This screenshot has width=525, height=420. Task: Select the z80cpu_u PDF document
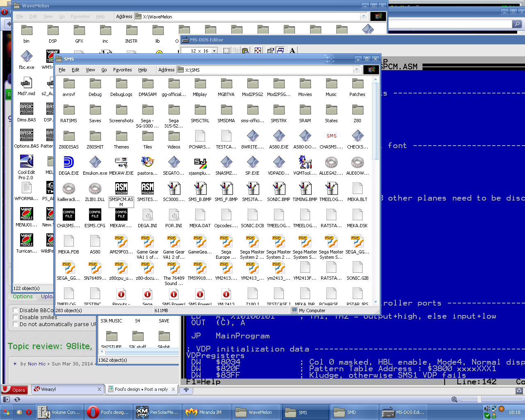[121, 267]
